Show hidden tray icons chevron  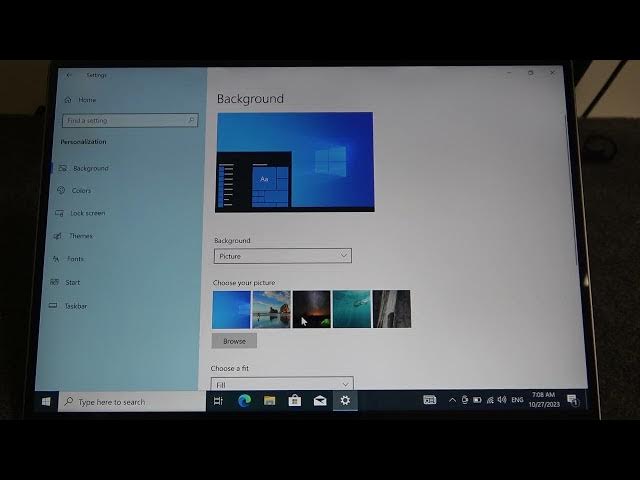tap(452, 400)
